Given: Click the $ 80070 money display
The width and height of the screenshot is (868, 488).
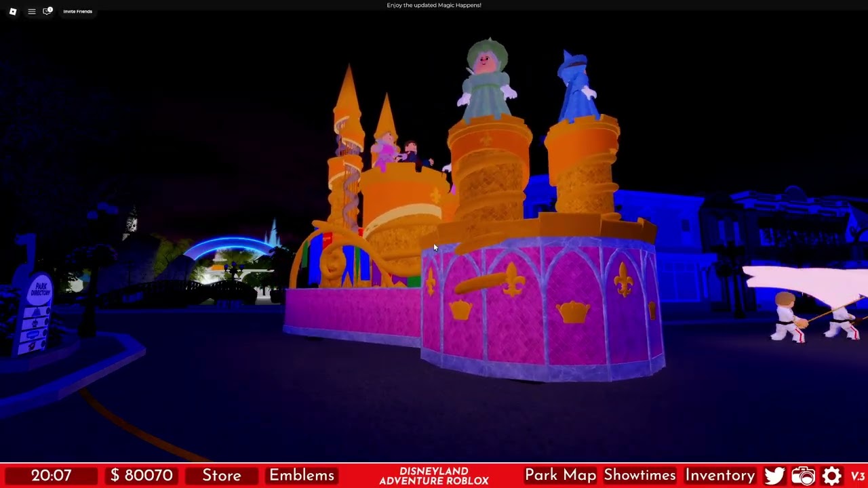Looking at the screenshot, I should tap(142, 476).
